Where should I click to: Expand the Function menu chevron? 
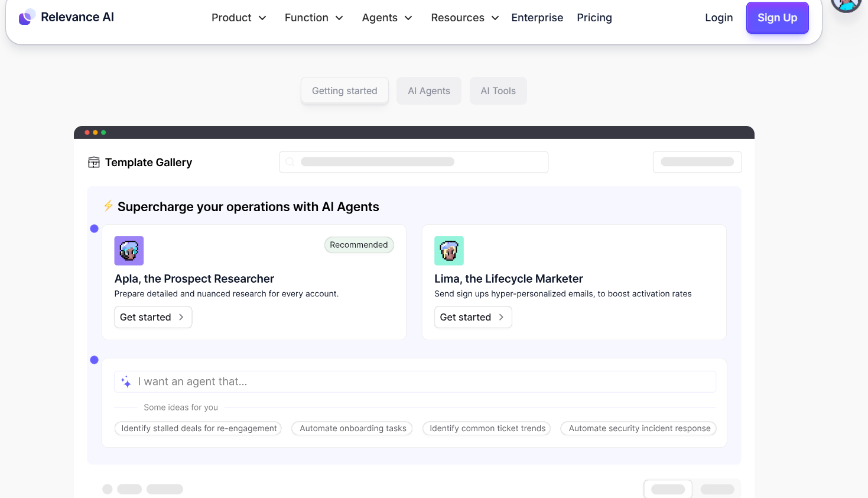[339, 18]
